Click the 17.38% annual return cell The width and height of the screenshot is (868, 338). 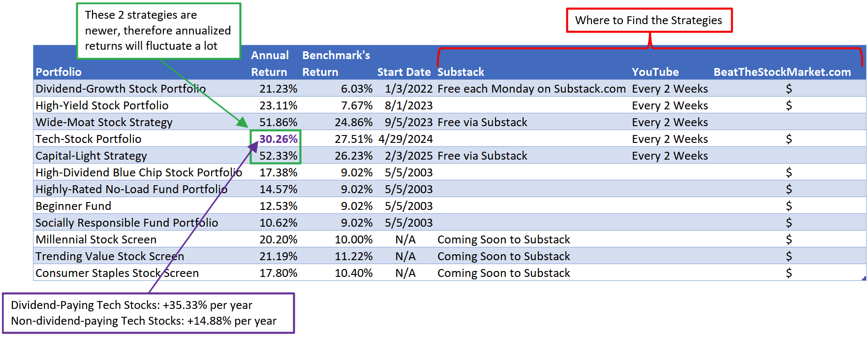click(279, 172)
